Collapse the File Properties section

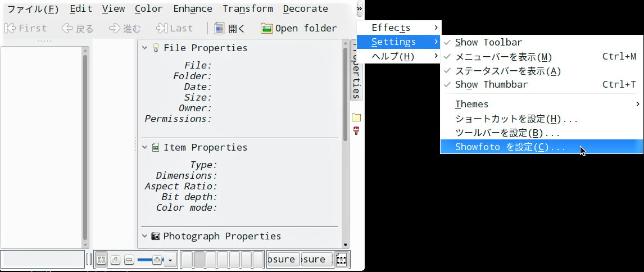tap(144, 48)
